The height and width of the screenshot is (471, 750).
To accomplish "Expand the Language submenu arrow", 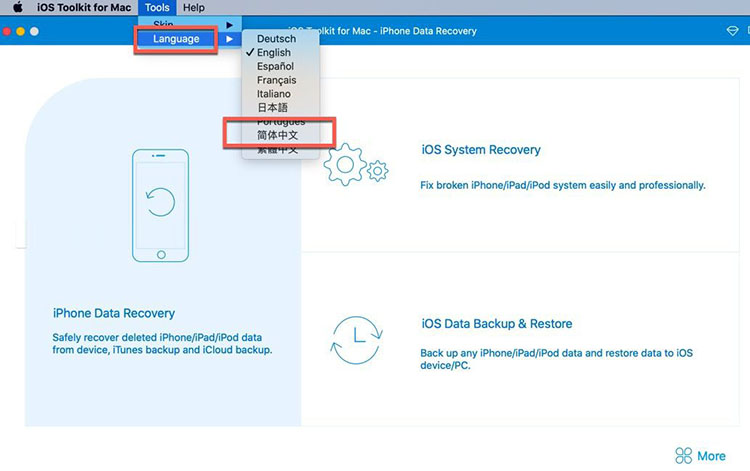I will [230, 39].
